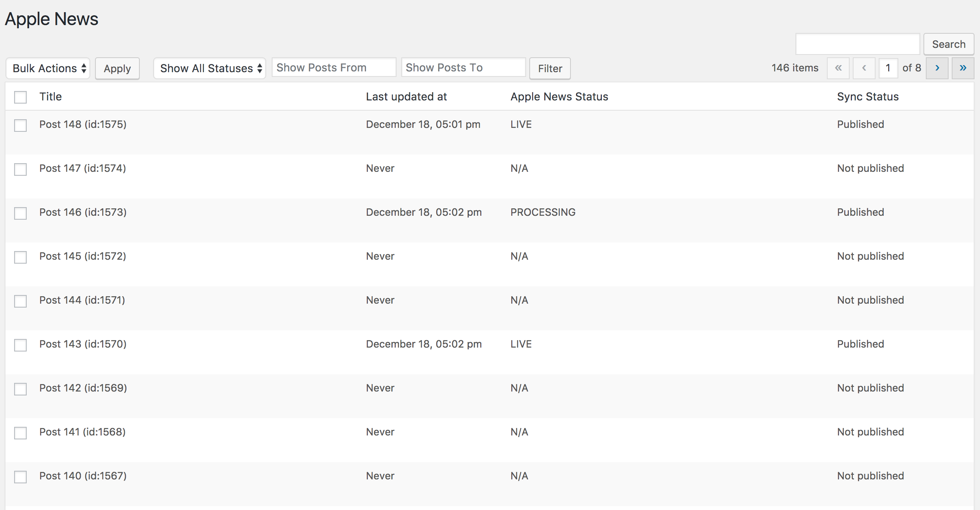Viewport: 980px width, 510px height.
Task: Toggle the checkbox for Post 148
Action: [x=20, y=124]
